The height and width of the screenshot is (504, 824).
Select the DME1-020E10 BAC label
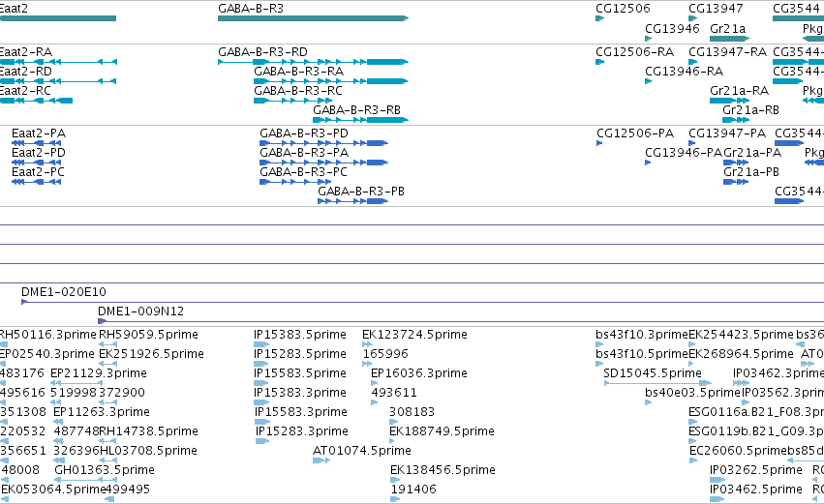click(64, 292)
